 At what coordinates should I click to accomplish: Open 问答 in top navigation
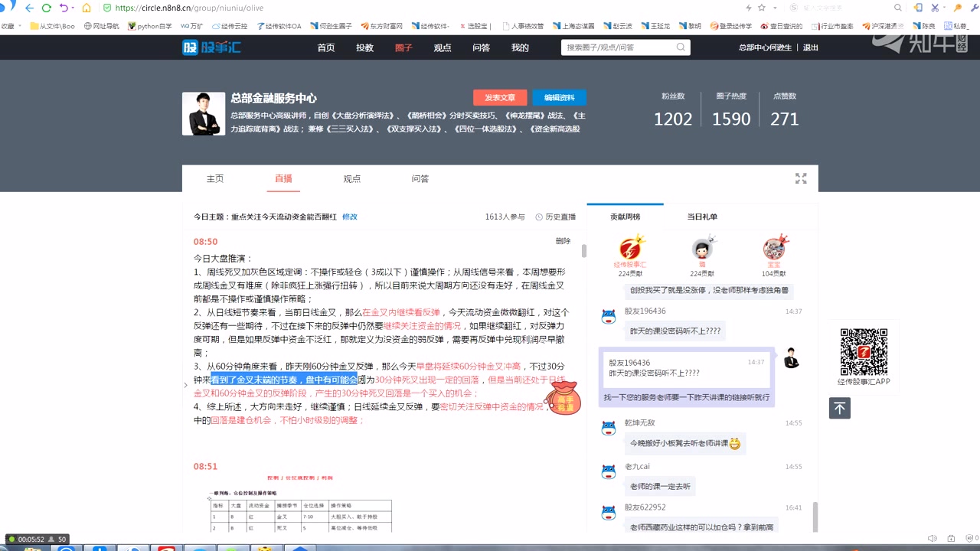481,47
